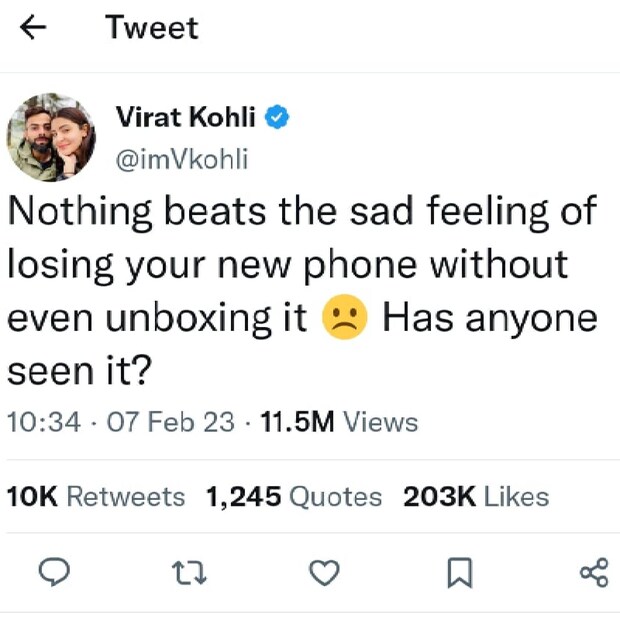Like the tweet with the heart icon
Viewport: 620px width, 620px height.
coord(323,572)
